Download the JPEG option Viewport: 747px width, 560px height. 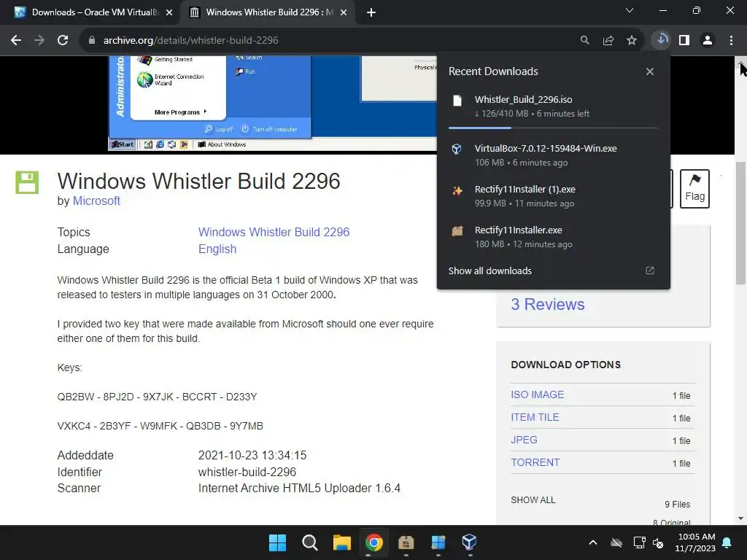tap(524, 440)
